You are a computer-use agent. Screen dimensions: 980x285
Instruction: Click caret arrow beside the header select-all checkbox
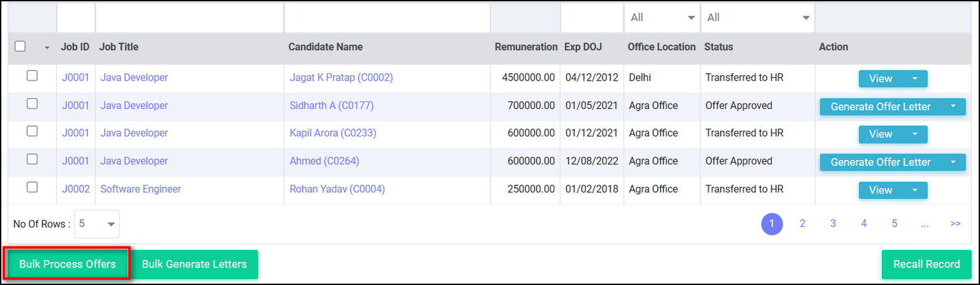pos(47,47)
